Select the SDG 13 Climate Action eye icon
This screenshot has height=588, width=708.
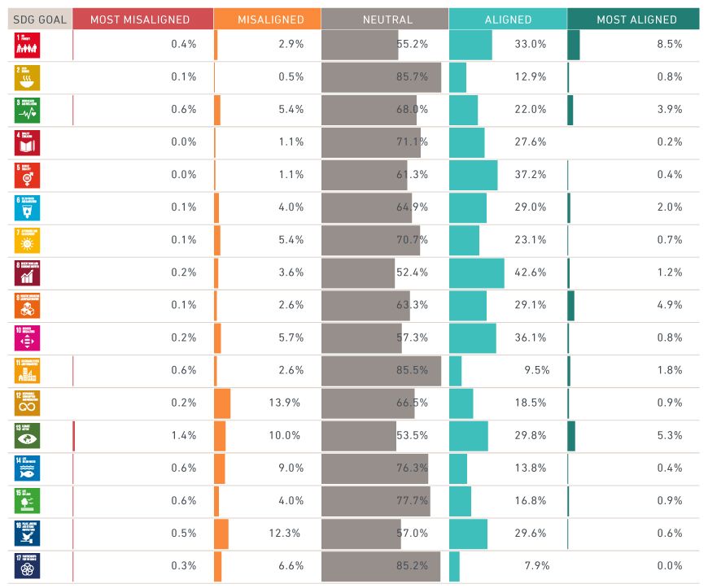click(27, 435)
